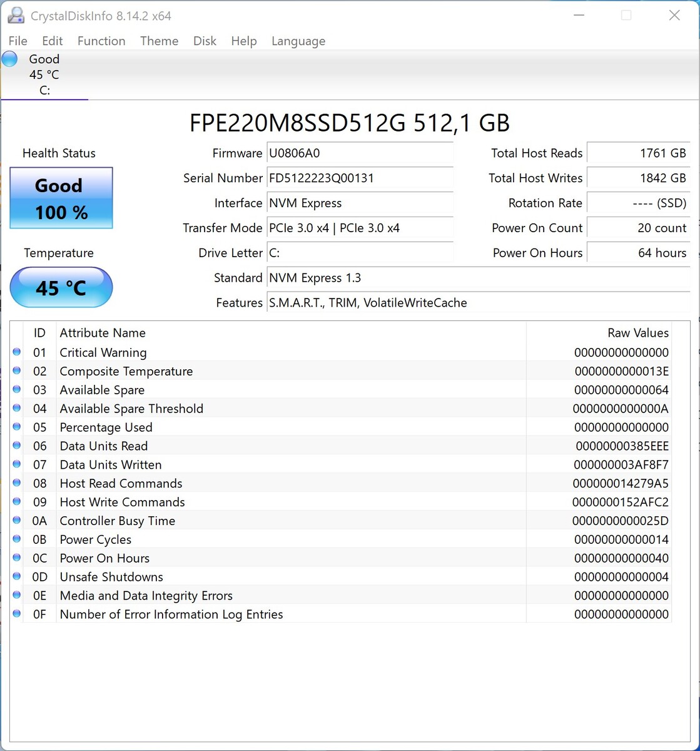The width and height of the screenshot is (700, 751).
Task: Click the Transfer Mode field
Action: [360, 228]
